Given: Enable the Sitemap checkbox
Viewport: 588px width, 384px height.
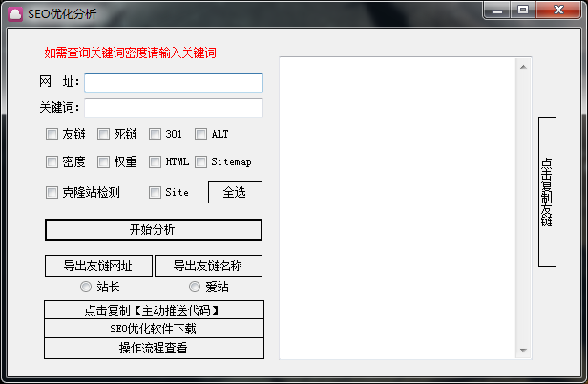Looking at the screenshot, I should [201, 162].
